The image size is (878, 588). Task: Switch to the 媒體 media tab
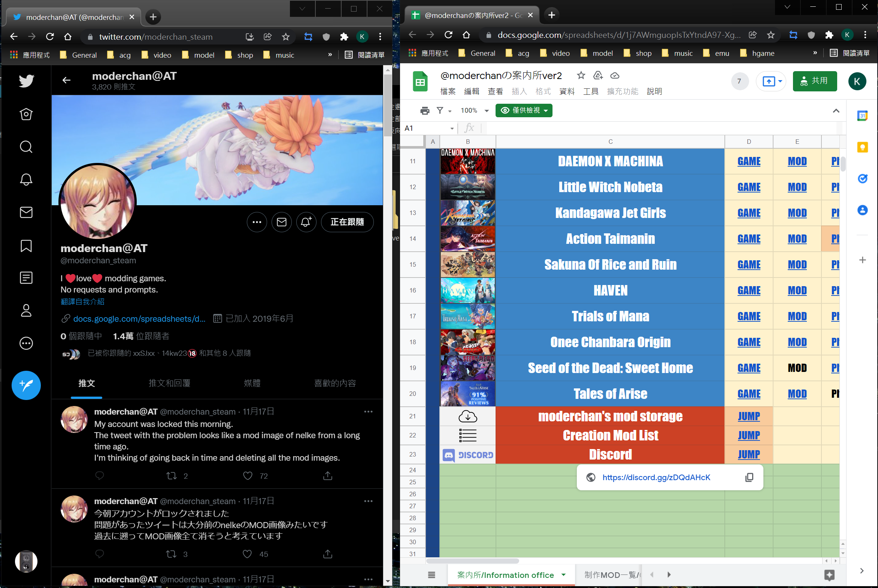(x=252, y=383)
